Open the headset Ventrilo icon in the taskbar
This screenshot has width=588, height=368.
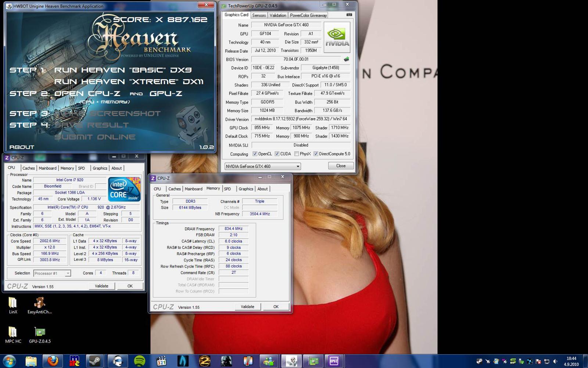point(118,361)
